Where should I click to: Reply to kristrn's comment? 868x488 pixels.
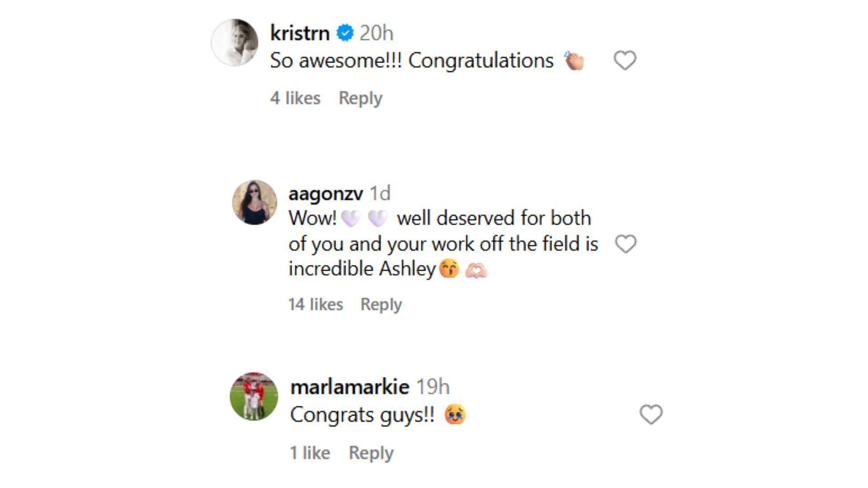(360, 98)
